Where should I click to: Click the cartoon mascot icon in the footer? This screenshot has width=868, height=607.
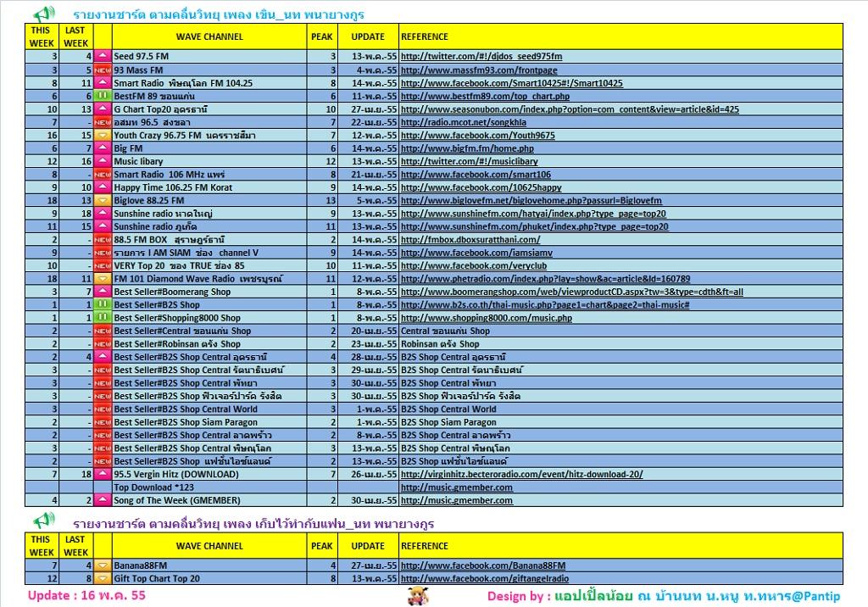(x=418, y=596)
